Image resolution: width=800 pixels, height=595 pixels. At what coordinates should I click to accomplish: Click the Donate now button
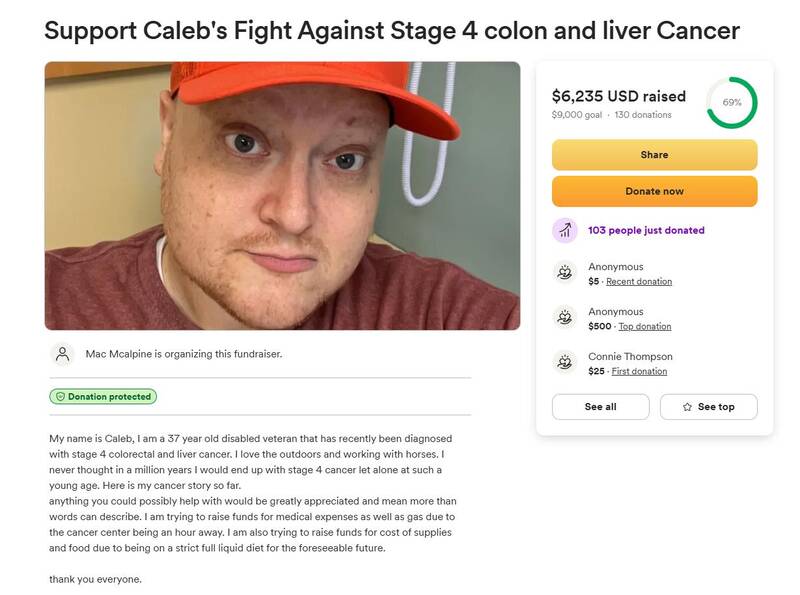pos(657,191)
